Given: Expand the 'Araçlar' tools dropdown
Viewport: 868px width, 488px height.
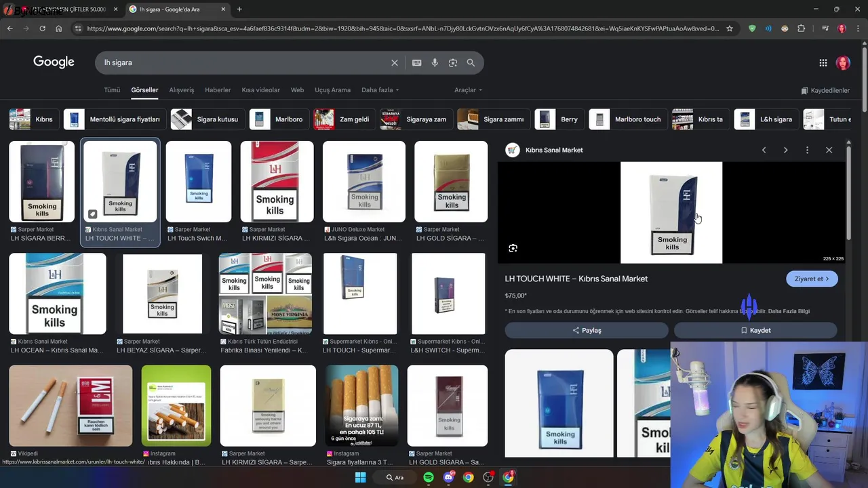Looking at the screenshot, I should click(x=468, y=89).
